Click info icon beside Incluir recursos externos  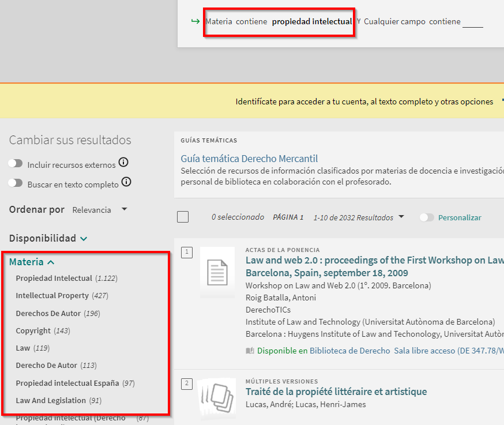click(123, 163)
